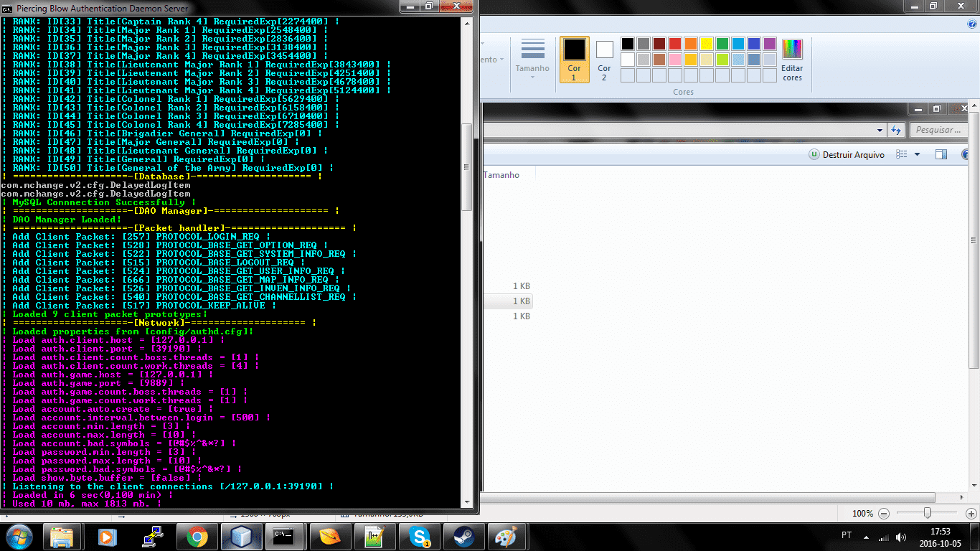Open address bar history dropdown in Explorer
980x551 pixels.
point(880,131)
